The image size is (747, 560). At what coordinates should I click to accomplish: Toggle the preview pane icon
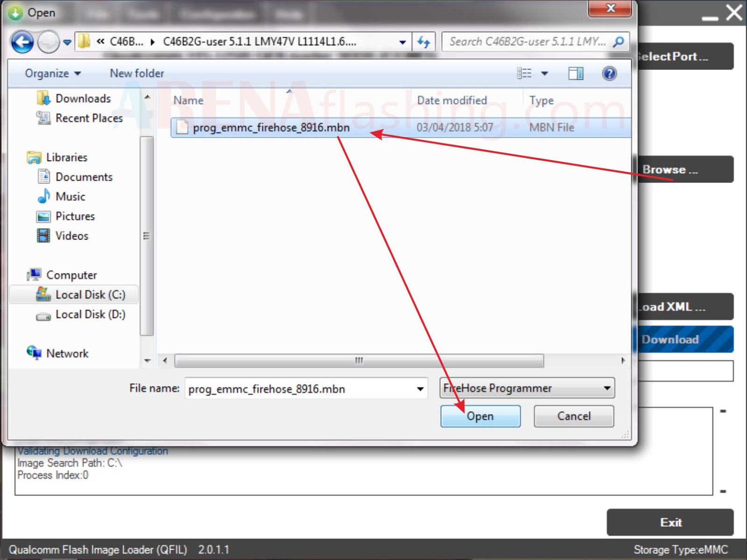pos(576,73)
